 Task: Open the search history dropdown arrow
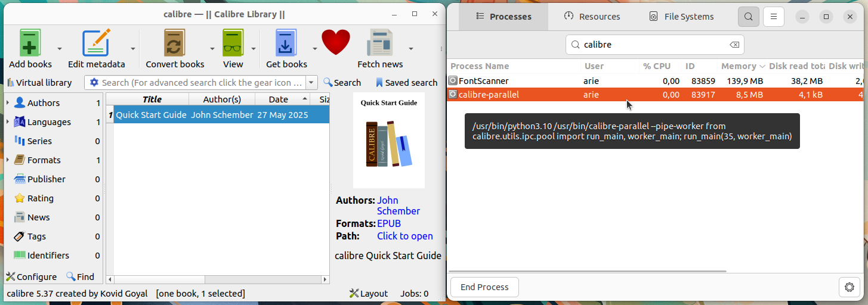coord(312,83)
